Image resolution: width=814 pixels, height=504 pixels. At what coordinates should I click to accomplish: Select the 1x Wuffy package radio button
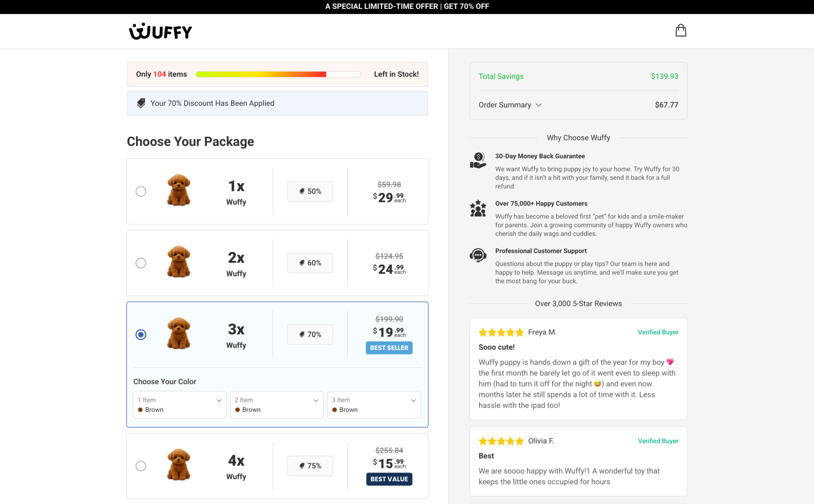(x=141, y=191)
